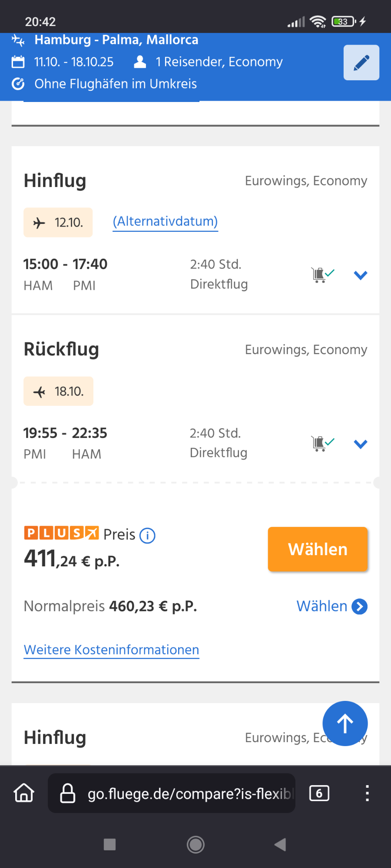Image resolution: width=391 pixels, height=868 pixels.
Task: Select the 18.10. Rückflug date chip
Action: [58, 391]
